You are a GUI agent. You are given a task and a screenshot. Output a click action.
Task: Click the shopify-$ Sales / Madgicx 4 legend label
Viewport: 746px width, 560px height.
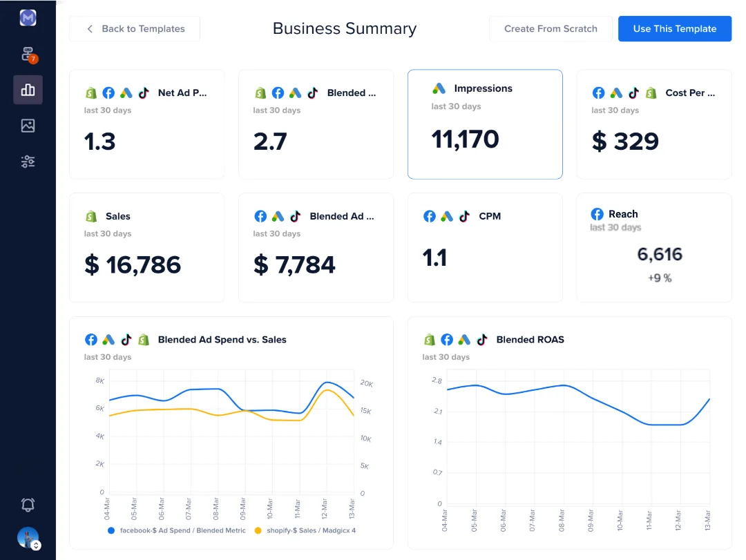click(311, 530)
